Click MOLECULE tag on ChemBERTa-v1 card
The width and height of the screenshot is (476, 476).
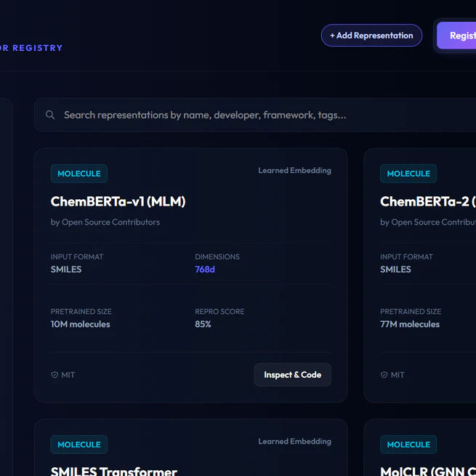79,174
